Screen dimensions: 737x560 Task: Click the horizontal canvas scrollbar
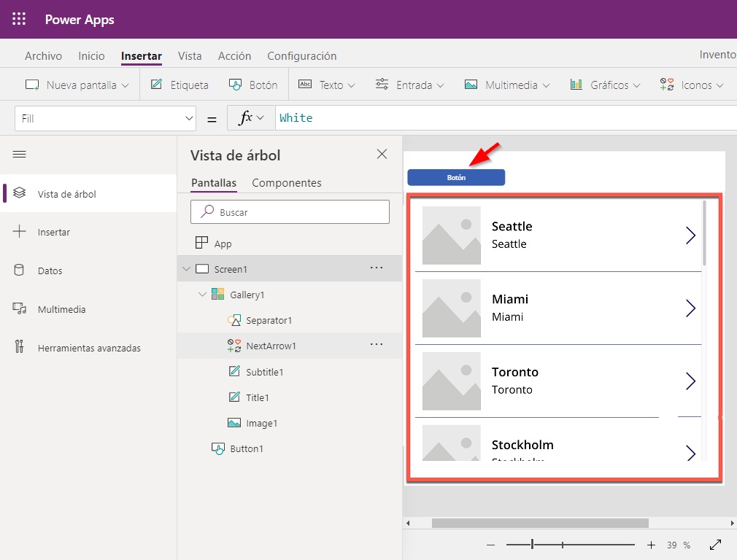click(x=540, y=523)
